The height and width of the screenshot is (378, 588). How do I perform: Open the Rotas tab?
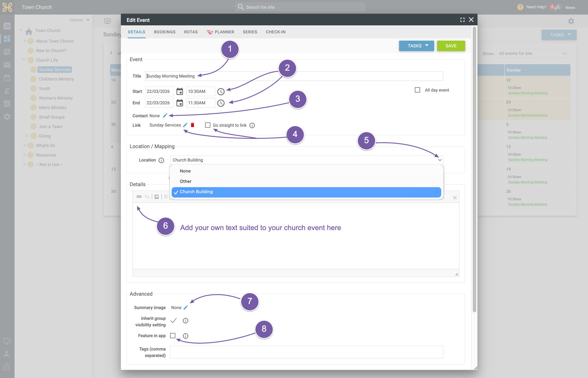point(191,32)
